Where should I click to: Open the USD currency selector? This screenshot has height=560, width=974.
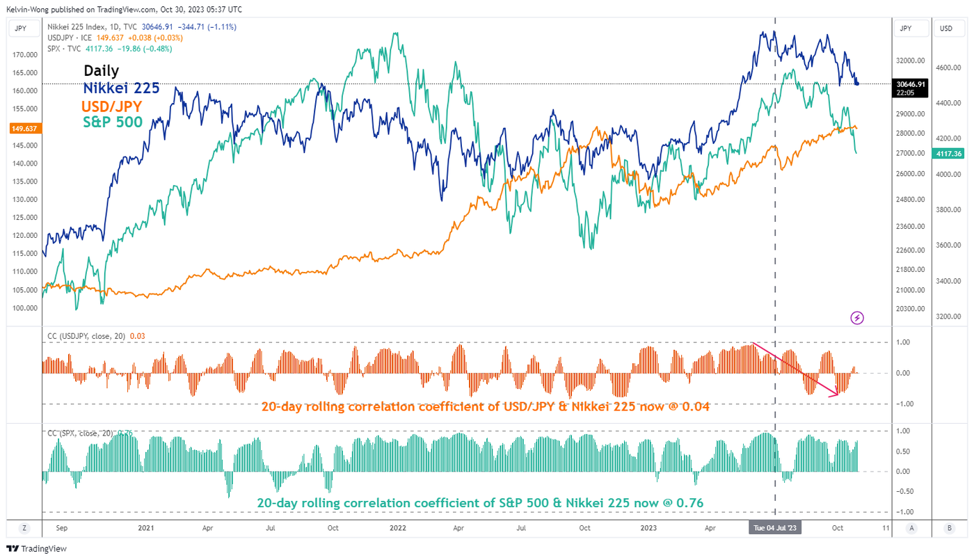click(946, 29)
